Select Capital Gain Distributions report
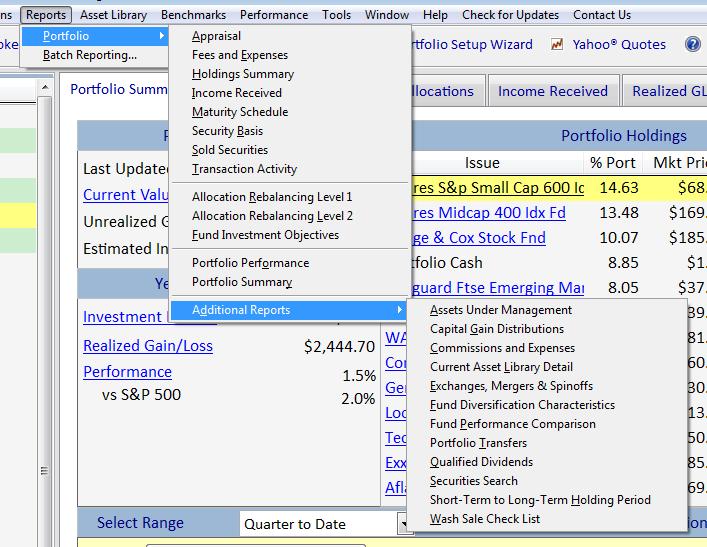 pyautogui.click(x=496, y=329)
